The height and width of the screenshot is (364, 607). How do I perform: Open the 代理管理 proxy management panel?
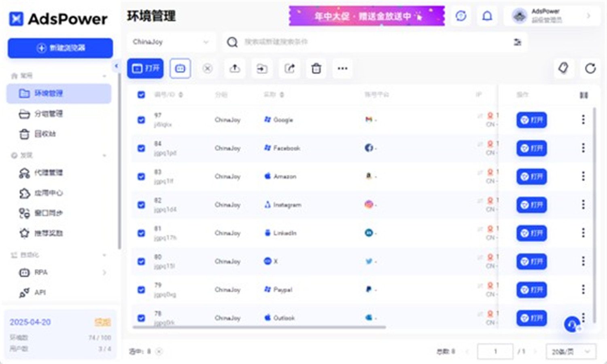tap(49, 173)
